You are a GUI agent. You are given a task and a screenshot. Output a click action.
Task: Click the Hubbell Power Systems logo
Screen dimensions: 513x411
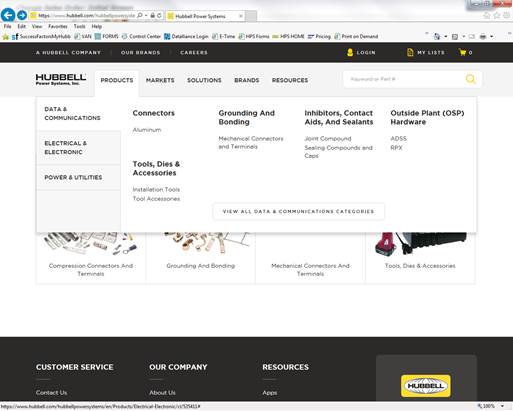click(61, 79)
